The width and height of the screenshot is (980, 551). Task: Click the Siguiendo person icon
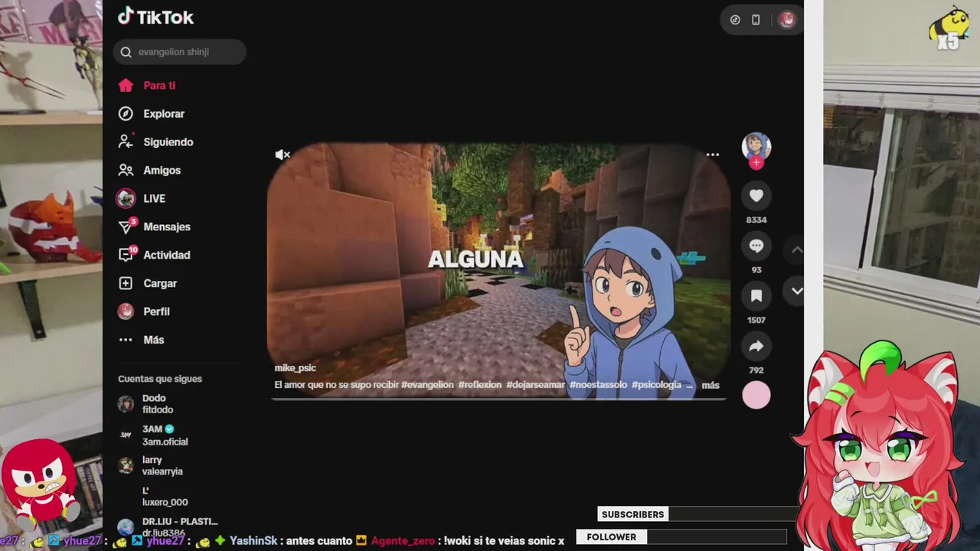click(x=126, y=142)
